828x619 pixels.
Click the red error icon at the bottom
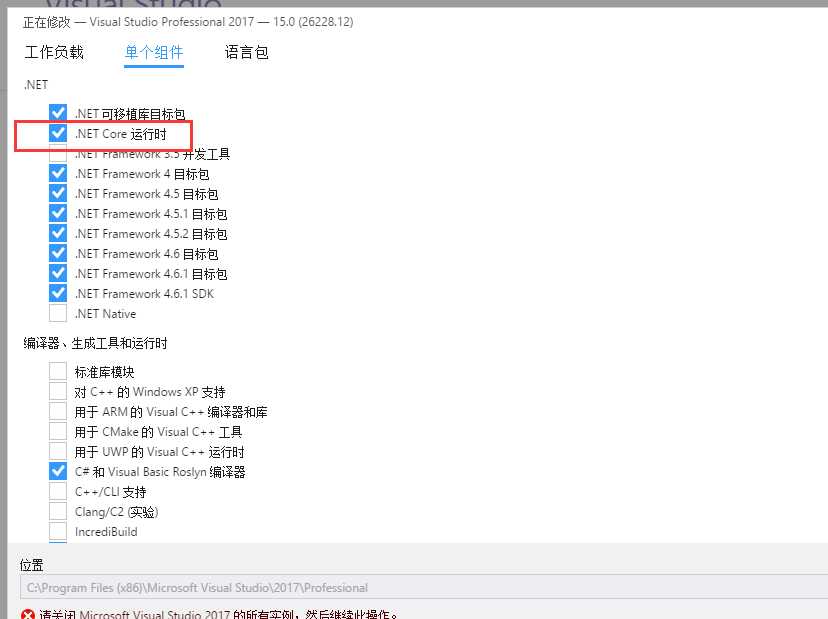pos(27,614)
